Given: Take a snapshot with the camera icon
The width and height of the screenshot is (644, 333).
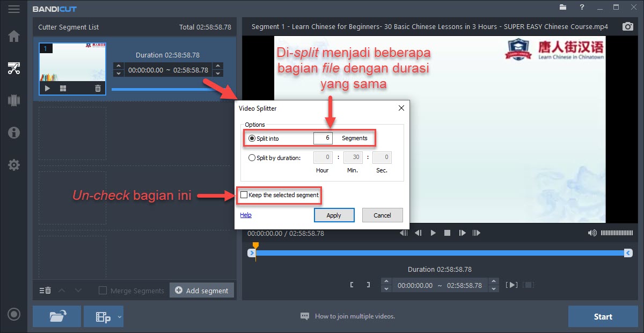Looking at the screenshot, I should tap(627, 27).
